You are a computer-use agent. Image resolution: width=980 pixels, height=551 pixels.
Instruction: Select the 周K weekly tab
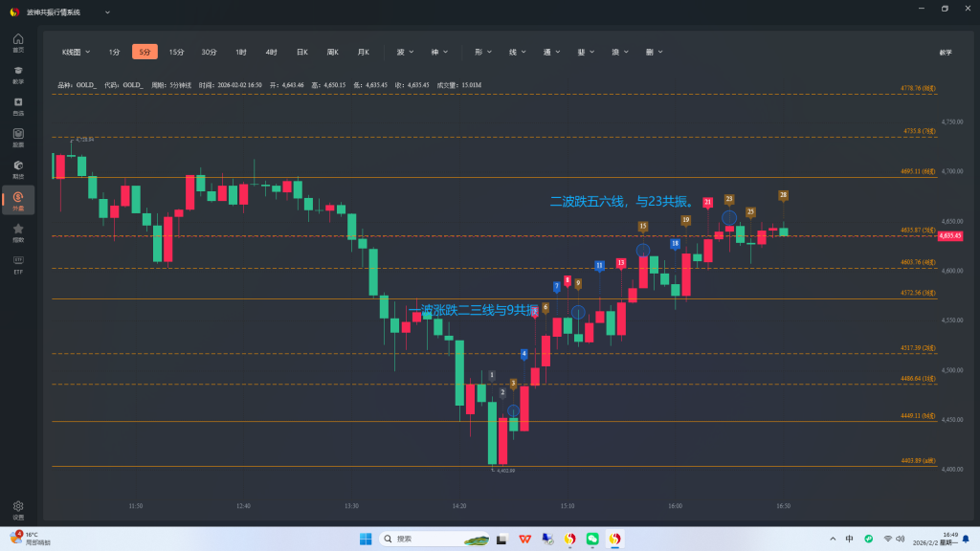[x=332, y=52]
